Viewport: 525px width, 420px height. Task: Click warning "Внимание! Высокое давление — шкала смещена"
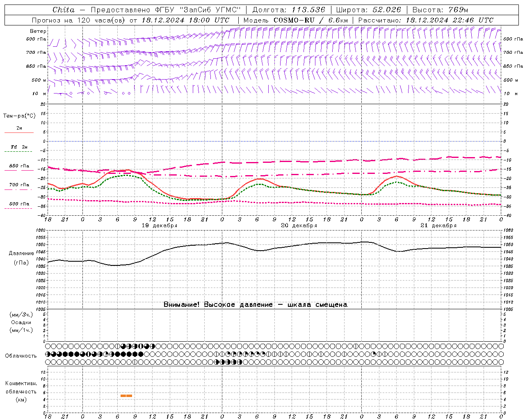[256, 305]
